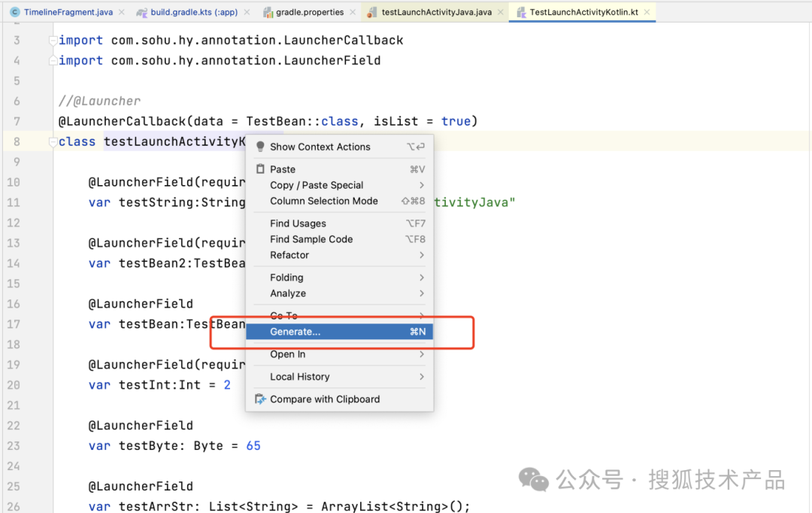The height and width of the screenshot is (513, 812).
Task: Expand arrow next to Open In
Action: pyautogui.click(x=422, y=354)
